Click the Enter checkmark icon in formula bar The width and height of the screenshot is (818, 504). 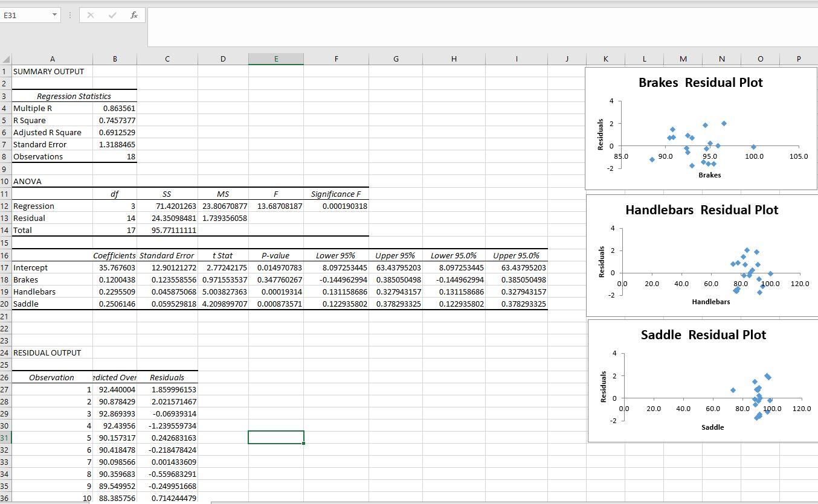coord(112,15)
